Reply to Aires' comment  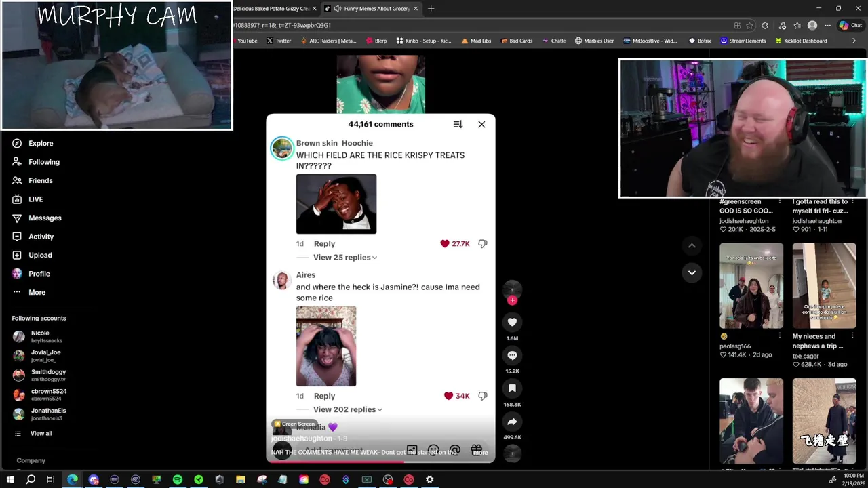point(324,396)
